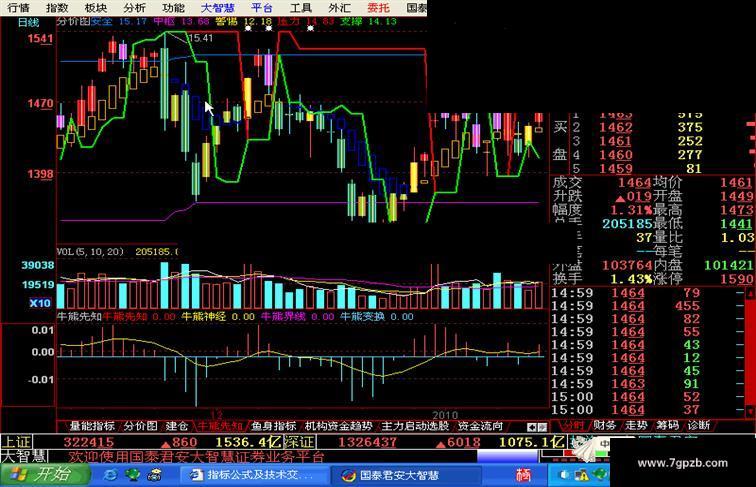
Task: Open the 板块 menu
Action: (x=95, y=7)
